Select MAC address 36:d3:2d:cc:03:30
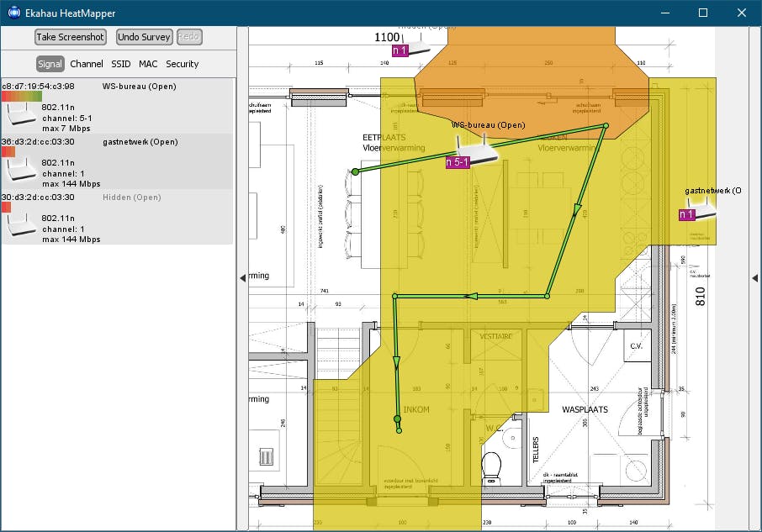The height and width of the screenshot is (532, 762). 39,142
